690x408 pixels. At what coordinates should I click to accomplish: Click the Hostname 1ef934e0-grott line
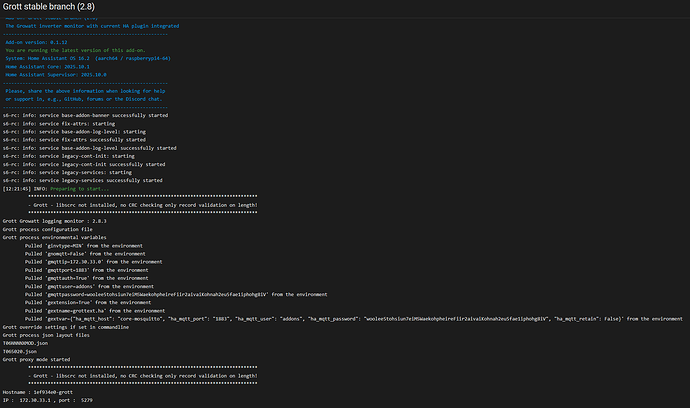[x=40, y=392]
